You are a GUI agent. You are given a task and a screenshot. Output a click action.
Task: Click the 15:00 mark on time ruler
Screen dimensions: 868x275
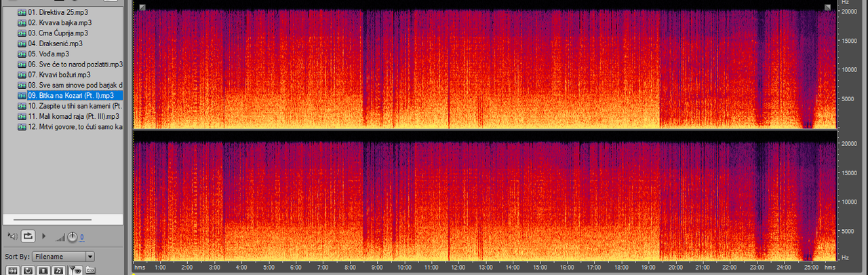click(540, 268)
